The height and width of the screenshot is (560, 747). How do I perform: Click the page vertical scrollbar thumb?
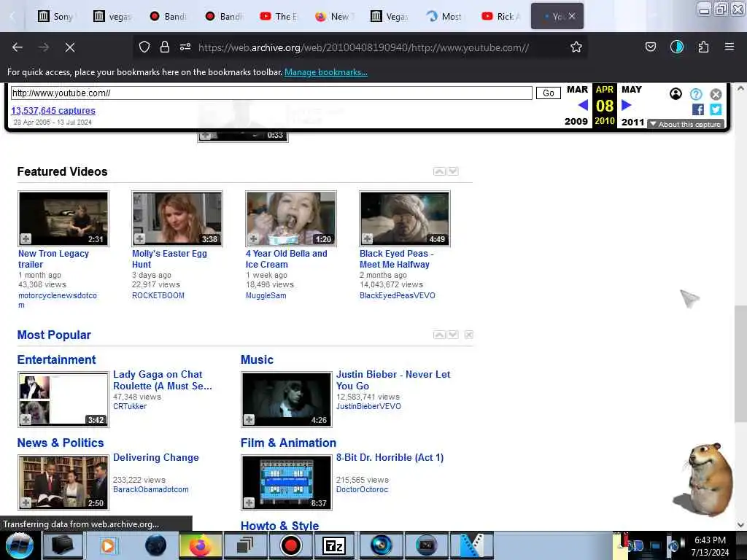coord(740,363)
